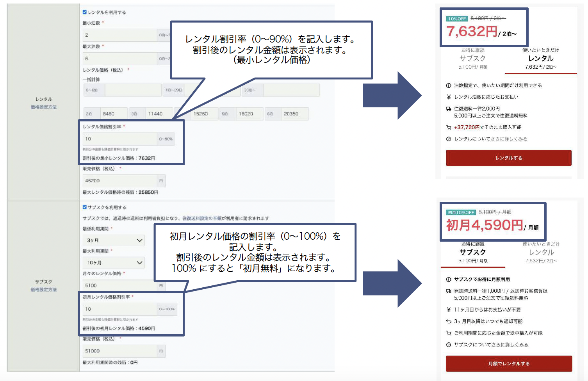Toggle the レンタルを利用する checkbox

[85, 12]
